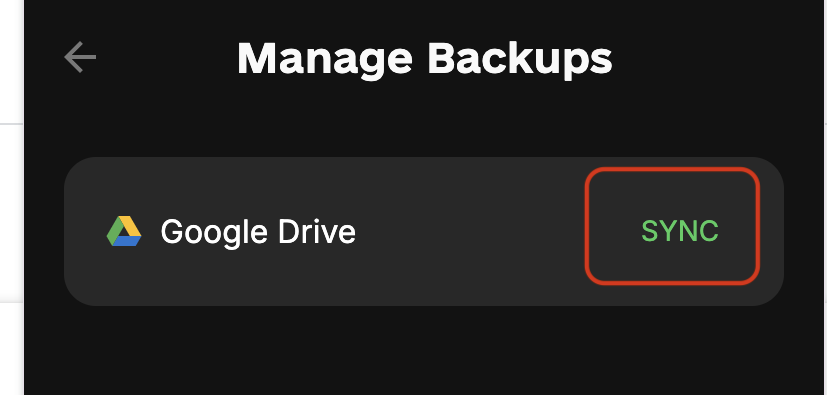This screenshot has width=827, height=395.
Task: Click the gray back arrow icon
Action: [x=80, y=57]
